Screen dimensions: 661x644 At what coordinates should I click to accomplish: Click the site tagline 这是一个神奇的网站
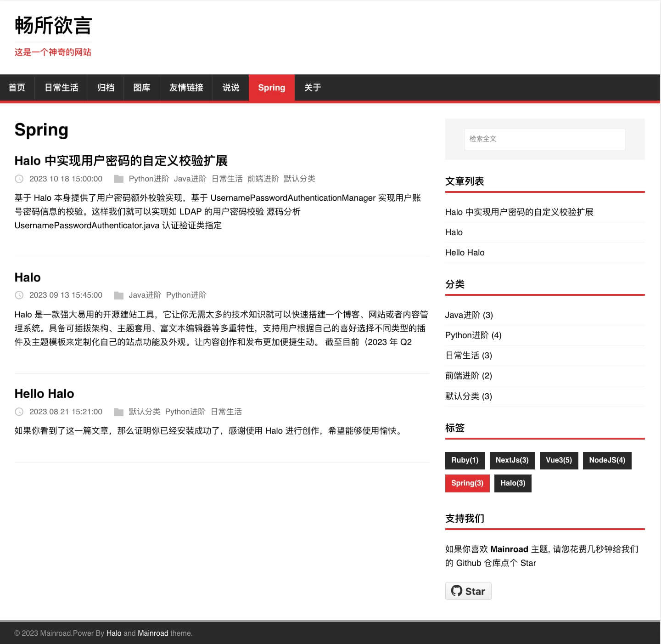click(53, 52)
